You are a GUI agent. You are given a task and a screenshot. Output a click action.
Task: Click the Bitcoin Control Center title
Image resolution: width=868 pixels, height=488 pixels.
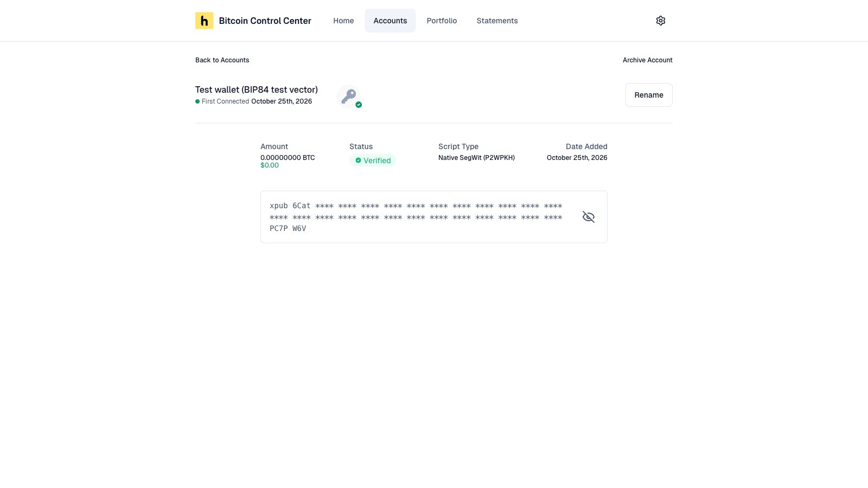265,21
